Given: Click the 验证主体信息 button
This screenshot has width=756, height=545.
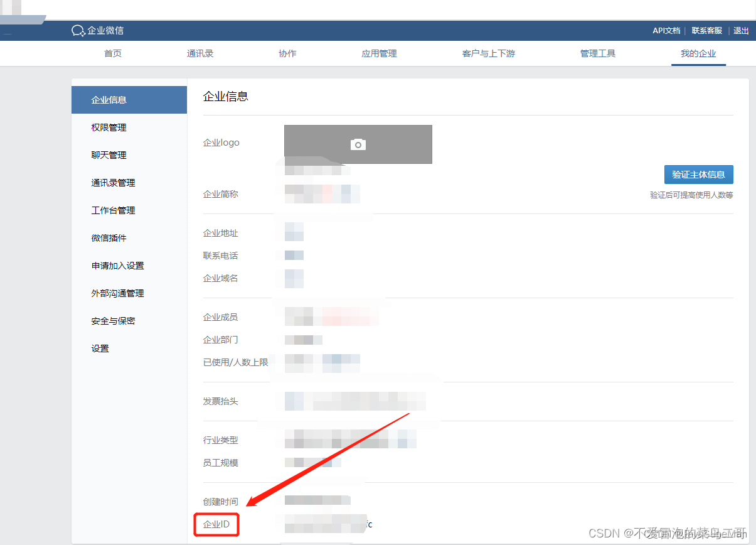Looking at the screenshot, I should point(698,175).
